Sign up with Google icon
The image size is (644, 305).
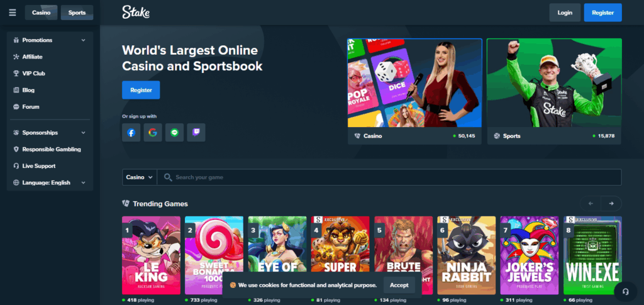153,133
